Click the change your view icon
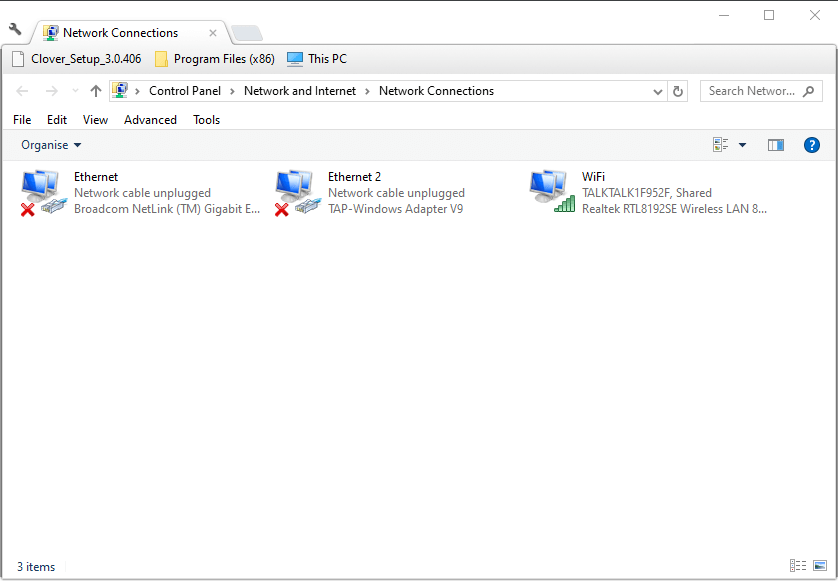The image size is (838, 581). (x=720, y=145)
